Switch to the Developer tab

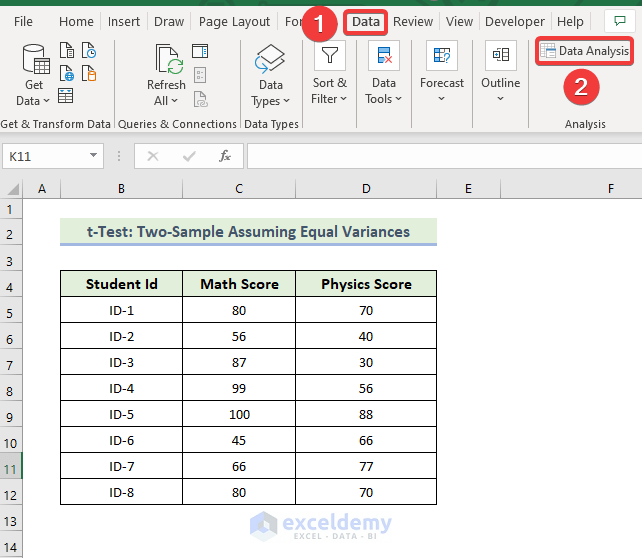click(515, 22)
